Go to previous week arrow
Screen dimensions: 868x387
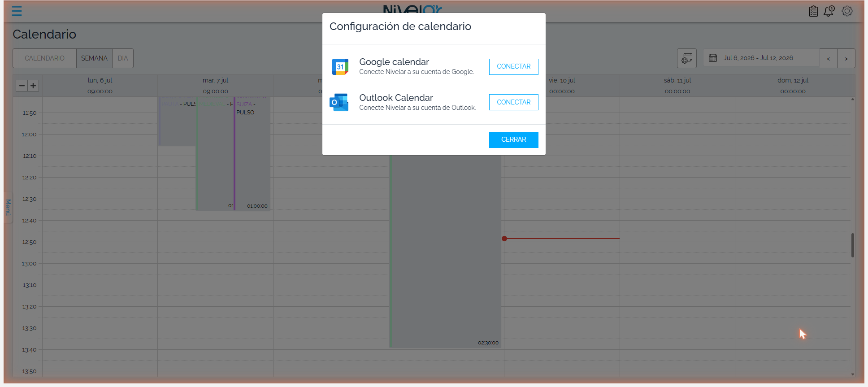[x=828, y=58]
